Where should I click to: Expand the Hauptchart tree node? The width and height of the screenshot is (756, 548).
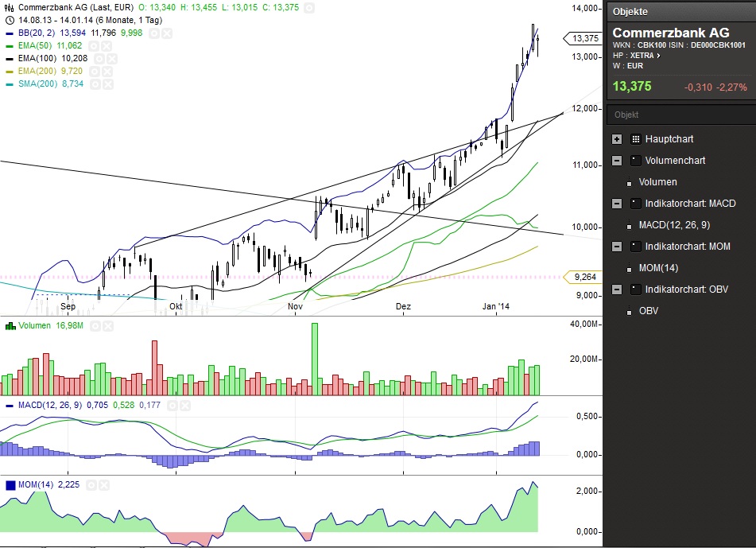tap(617, 139)
